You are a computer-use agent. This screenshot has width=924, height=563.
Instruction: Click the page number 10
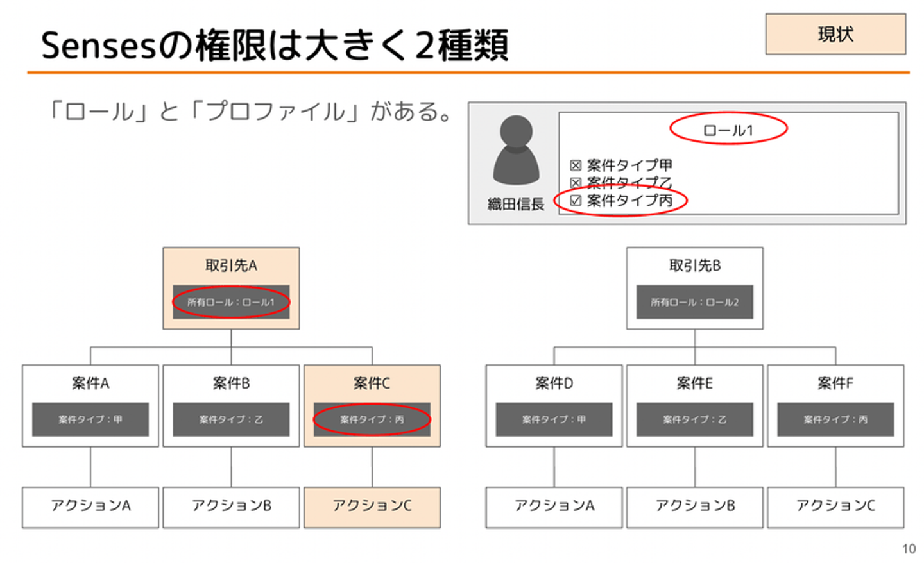[x=909, y=549]
